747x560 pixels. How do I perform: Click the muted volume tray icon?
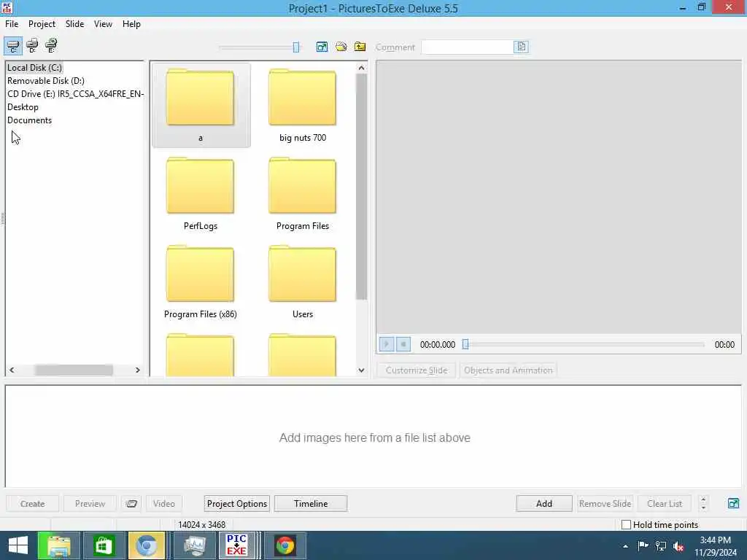(678, 546)
